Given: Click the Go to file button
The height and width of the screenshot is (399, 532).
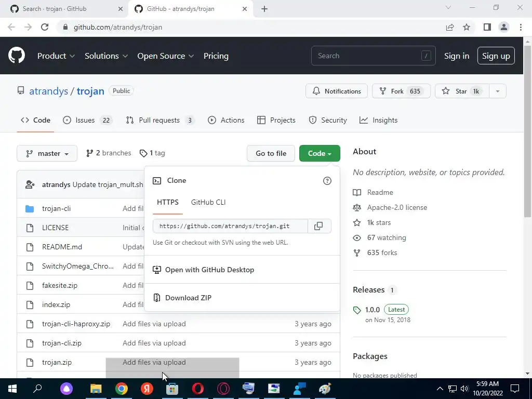Looking at the screenshot, I should click(271, 153).
